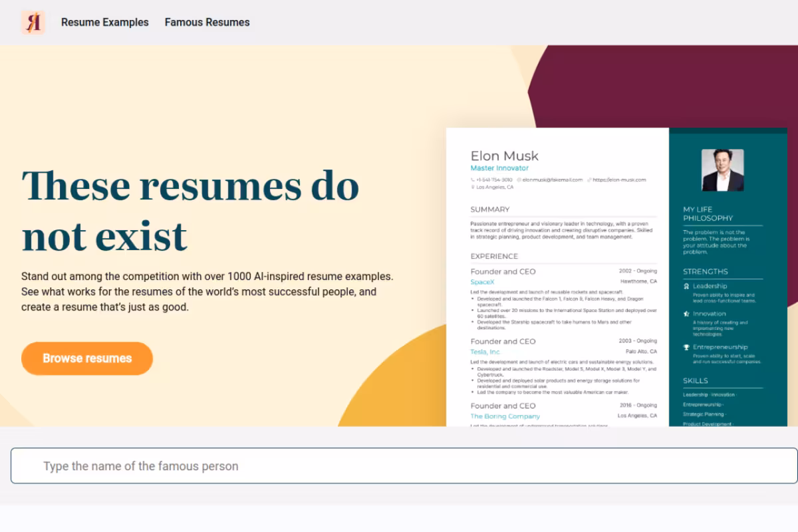This screenshot has height=532, width=798.
Task: Click the 'Elon Musk' name heading
Action: pos(504,156)
